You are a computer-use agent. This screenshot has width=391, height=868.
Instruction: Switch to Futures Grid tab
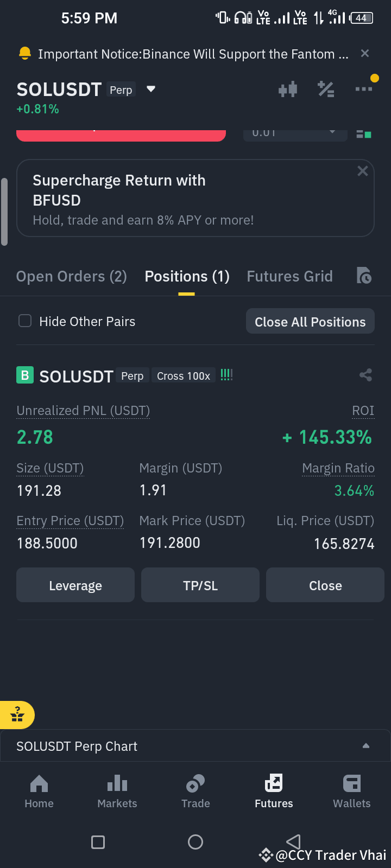289,276
